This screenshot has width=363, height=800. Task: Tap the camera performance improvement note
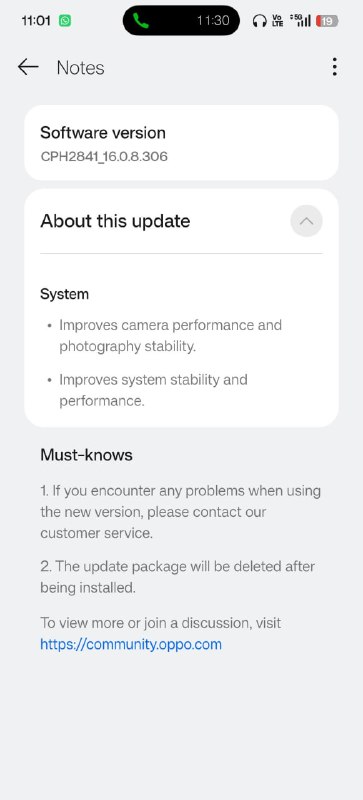pyautogui.click(x=171, y=336)
